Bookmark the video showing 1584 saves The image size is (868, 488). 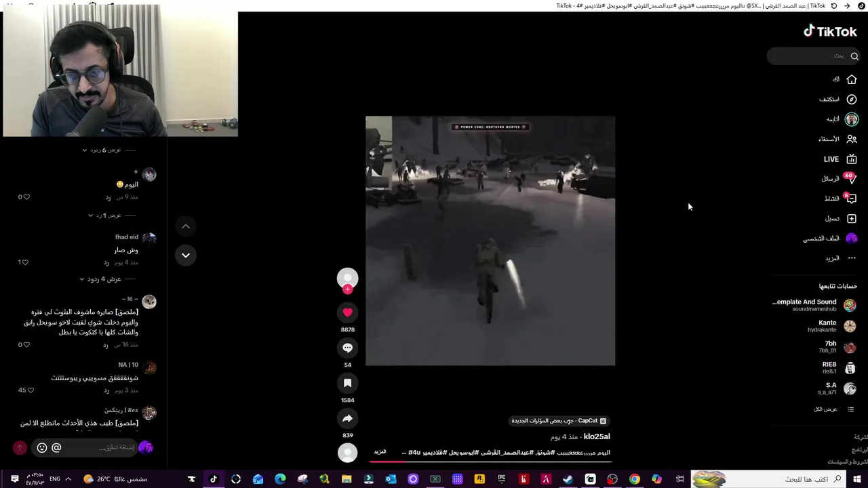click(347, 383)
